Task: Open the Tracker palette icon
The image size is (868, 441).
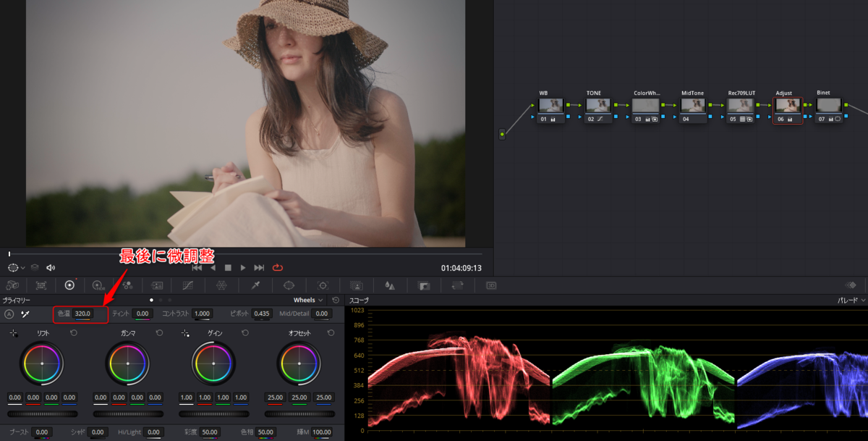Action: 323,285
